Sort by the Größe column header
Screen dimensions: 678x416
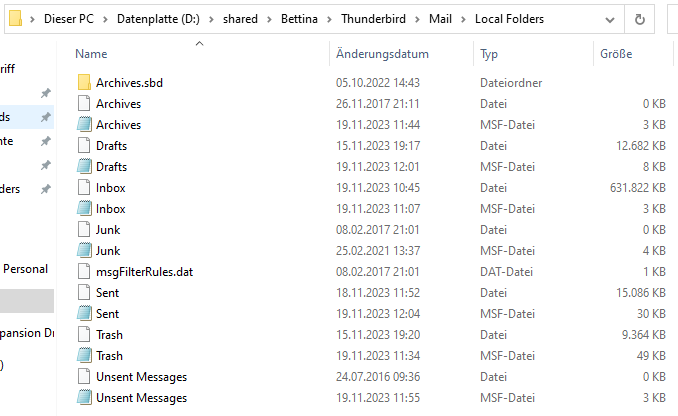click(x=615, y=54)
